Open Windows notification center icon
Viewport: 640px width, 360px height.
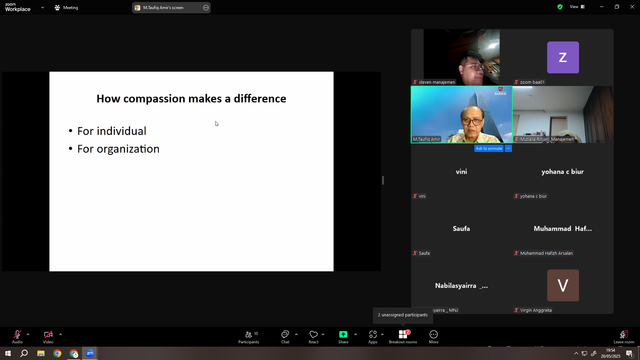point(630,353)
